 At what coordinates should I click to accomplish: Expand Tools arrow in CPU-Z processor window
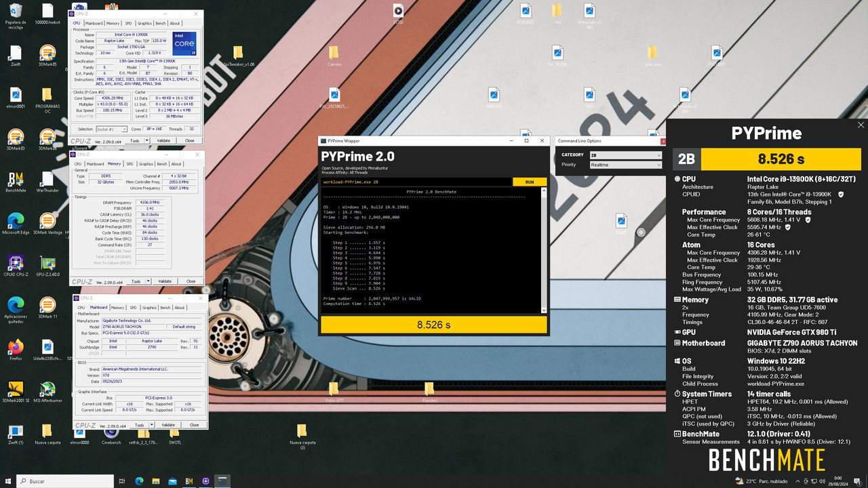[x=145, y=141]
